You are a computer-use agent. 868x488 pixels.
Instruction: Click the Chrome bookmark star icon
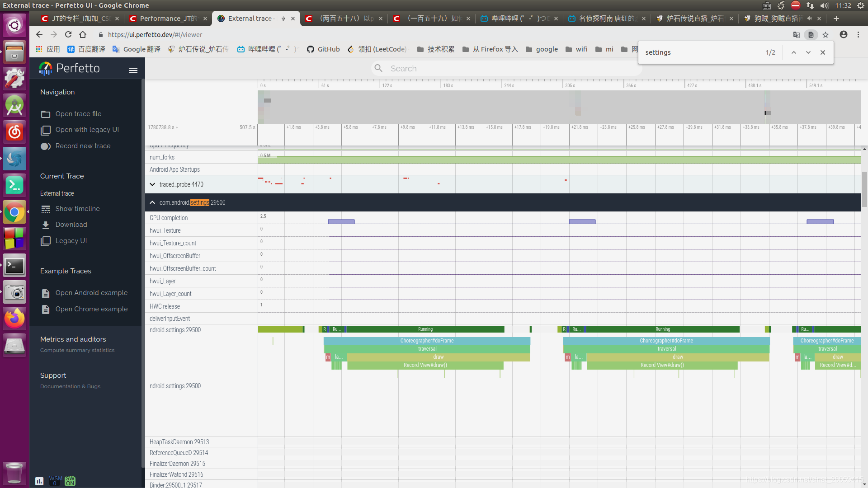click(x=826, y=35)
